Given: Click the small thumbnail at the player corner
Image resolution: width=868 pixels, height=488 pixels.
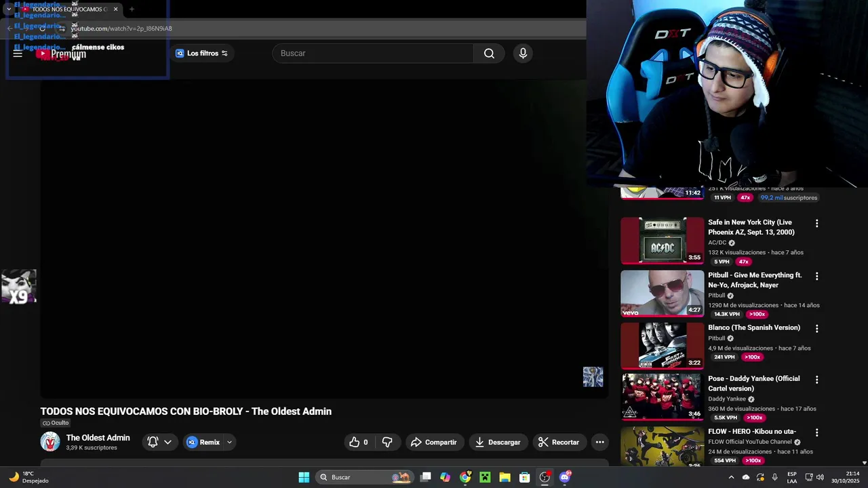Looking at the screenshot, I should [593, 377].
